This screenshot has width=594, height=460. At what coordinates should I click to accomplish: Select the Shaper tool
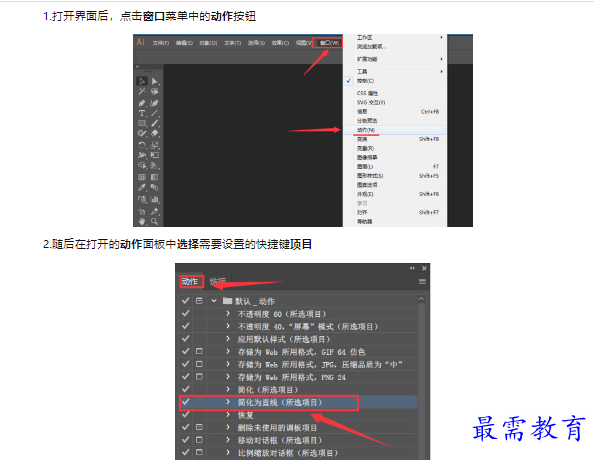[x=142, y=133]
